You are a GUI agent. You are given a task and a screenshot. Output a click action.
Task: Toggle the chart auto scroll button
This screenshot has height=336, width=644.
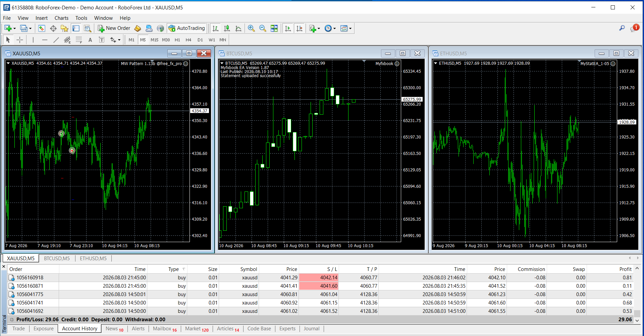tap(287, 29)
